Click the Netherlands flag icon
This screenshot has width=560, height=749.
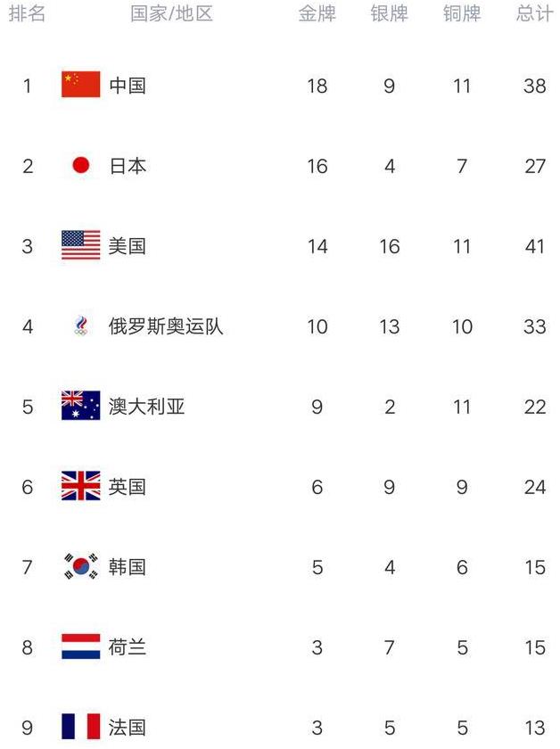click(x=80, y=647)
